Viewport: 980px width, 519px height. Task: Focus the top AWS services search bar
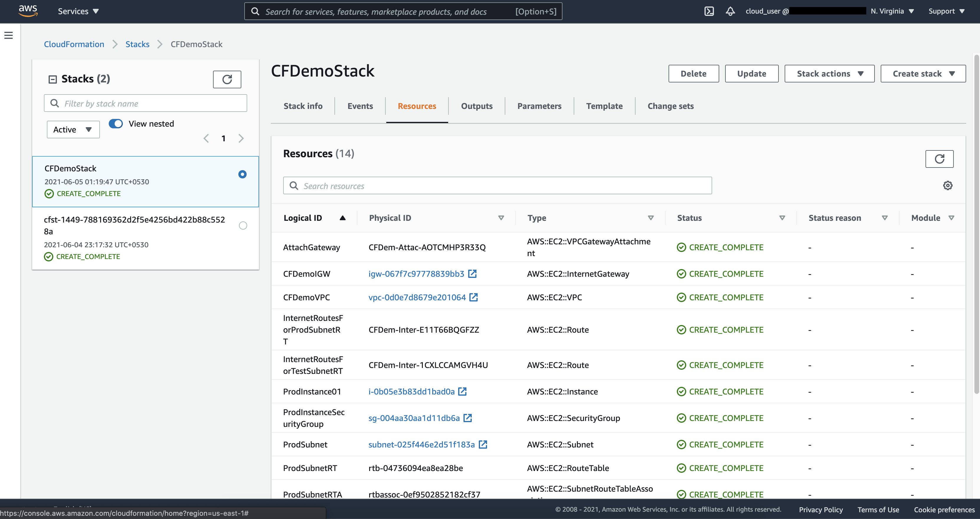(403, 11)
